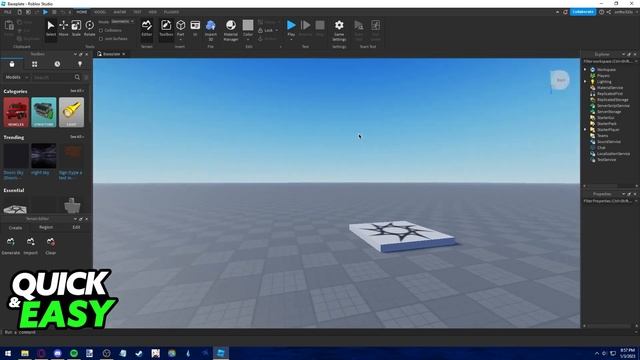Viewport: 640px width, 360px height.
Task: Click the view selector cube in the viewport
Action: point(560,80)
